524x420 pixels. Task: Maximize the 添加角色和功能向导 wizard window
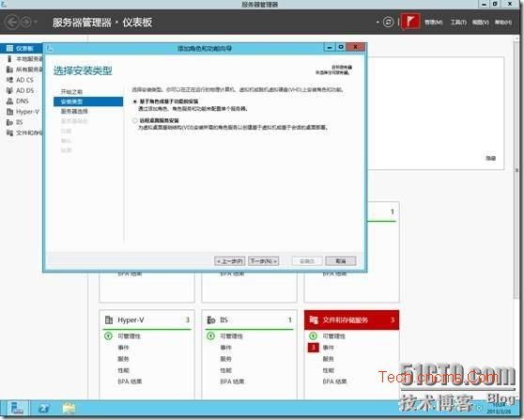click(x=341, y=47)
